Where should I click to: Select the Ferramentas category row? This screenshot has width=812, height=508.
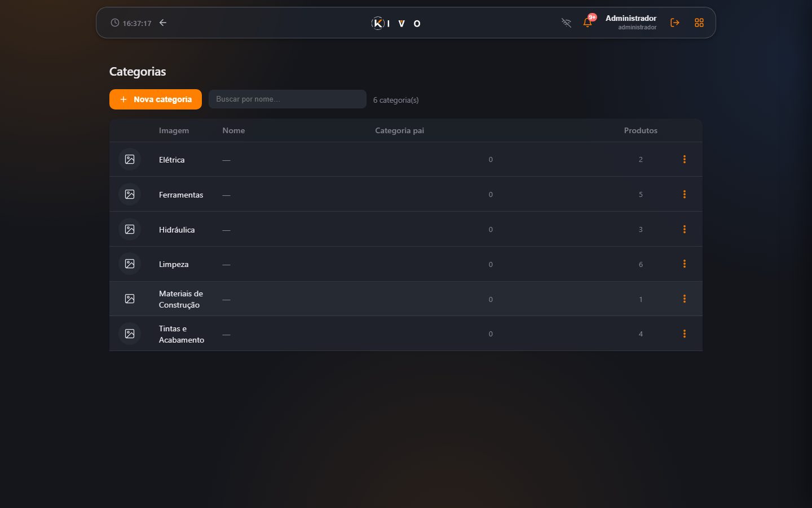coord(406,194)
